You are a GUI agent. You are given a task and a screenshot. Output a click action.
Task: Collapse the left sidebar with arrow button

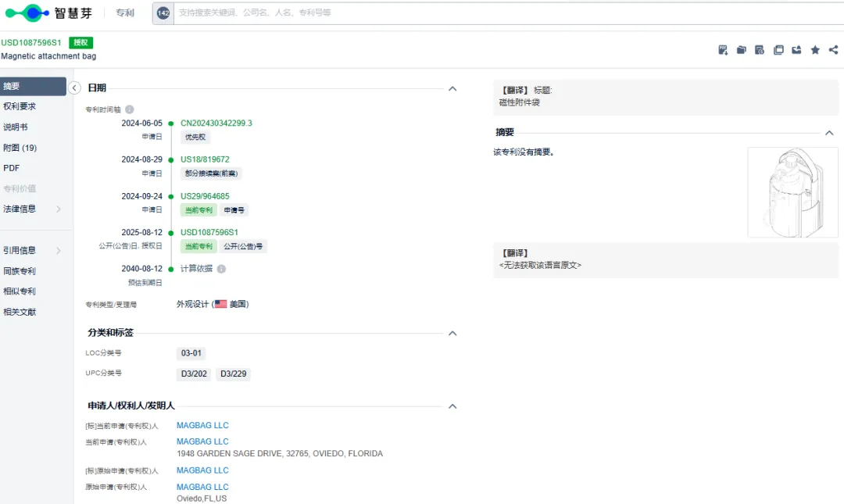75,88
